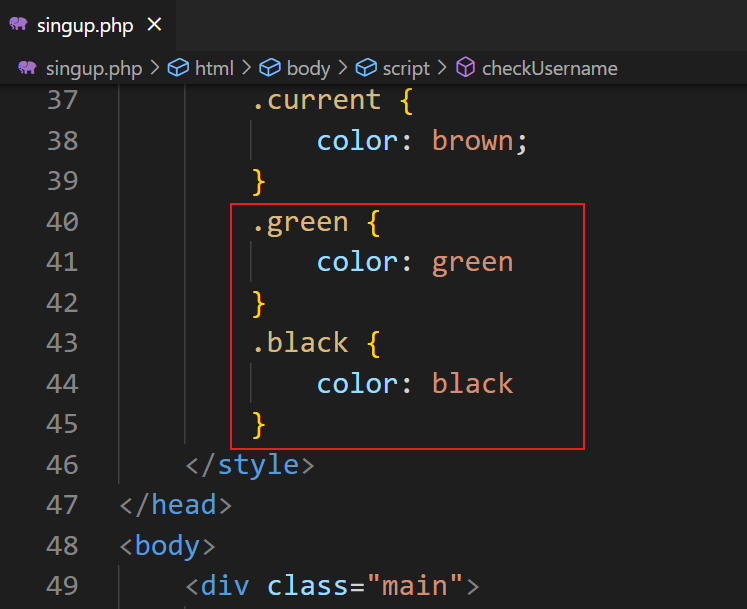This screenshot has height=609, width=747.
Task: Select the body breadcrumb segment
Action: [x=308, y=68]
